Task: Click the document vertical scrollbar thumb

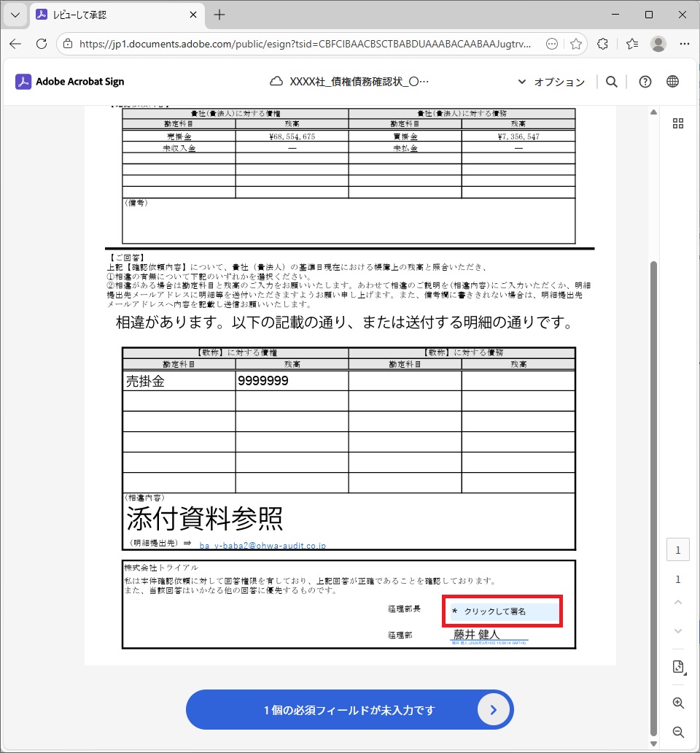Action: [653, 496]
